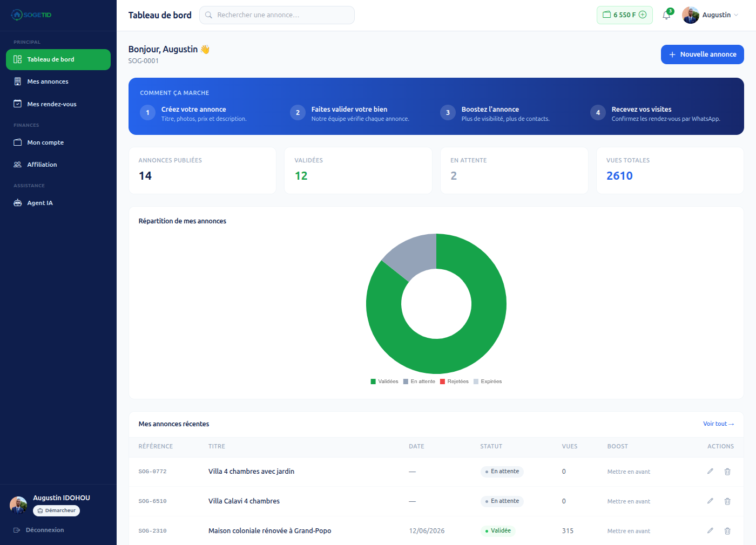The width and height of the screenshot is (756, 545).
Task: Click the Démarcheur role badge
Action: tap(56, 510)
